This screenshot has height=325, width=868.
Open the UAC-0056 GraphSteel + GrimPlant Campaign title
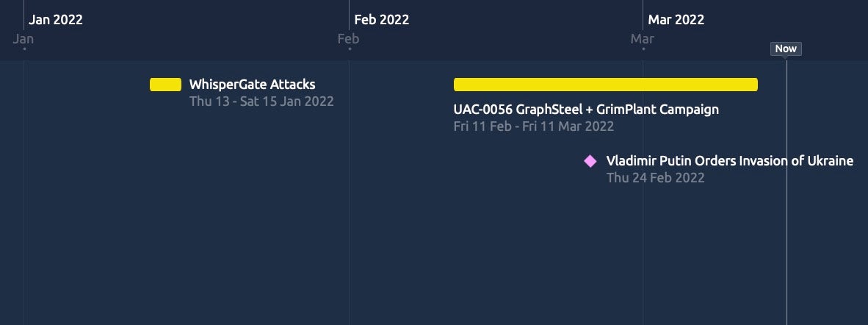tap(586, 110)
